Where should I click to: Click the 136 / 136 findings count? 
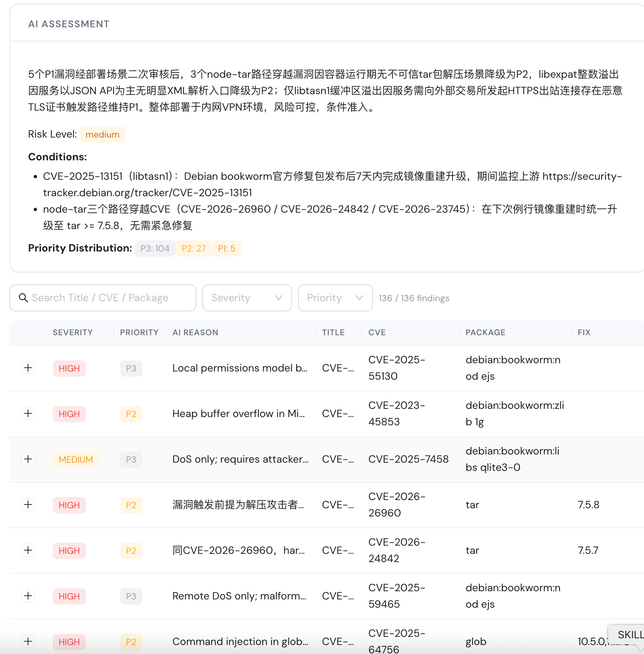pyautogui.click(x=414, y=298)
